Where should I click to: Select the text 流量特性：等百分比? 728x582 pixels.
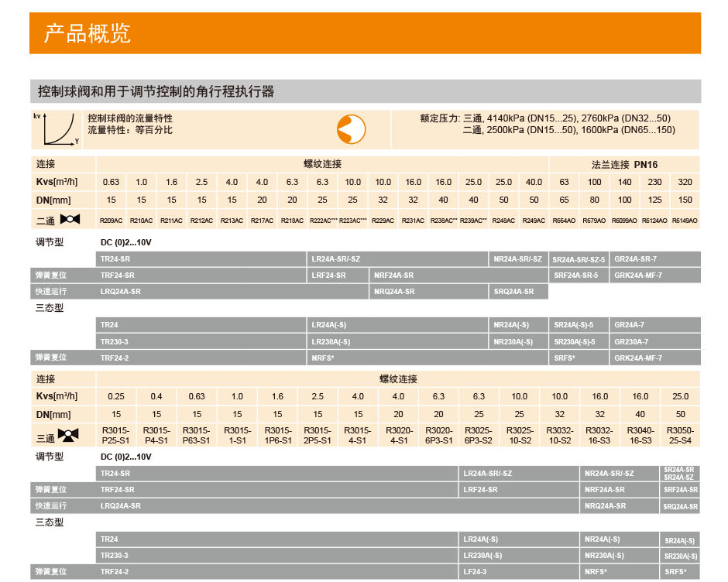click(x=130, y=131)
